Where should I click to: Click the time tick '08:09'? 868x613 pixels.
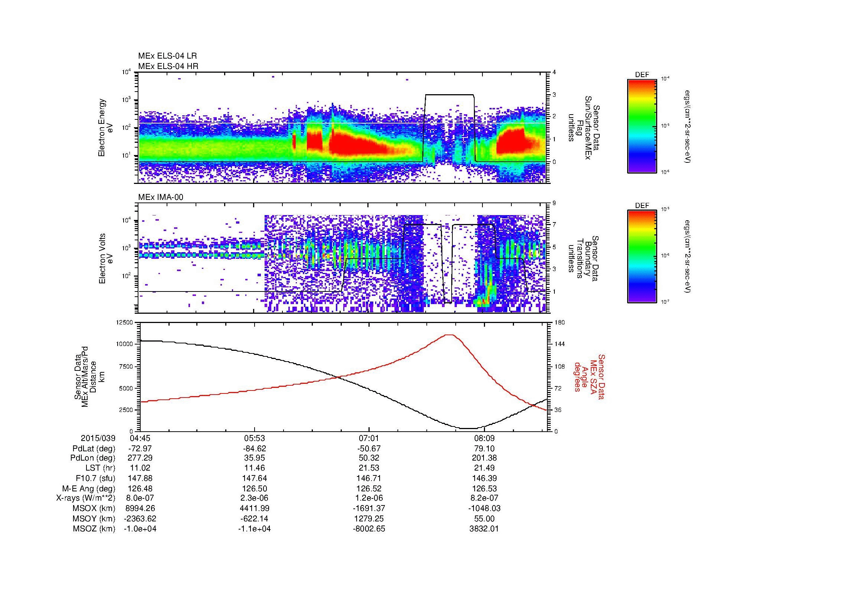pos(484,438)
